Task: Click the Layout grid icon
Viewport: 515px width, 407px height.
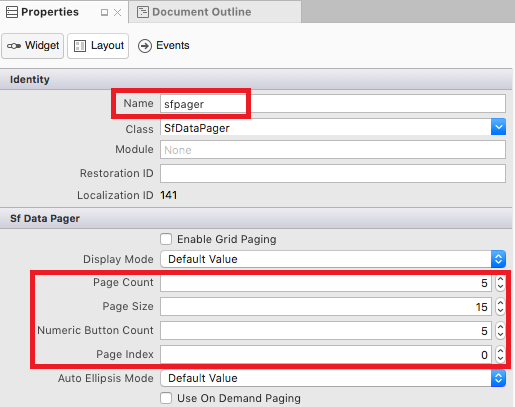Action: pos(80,46)
